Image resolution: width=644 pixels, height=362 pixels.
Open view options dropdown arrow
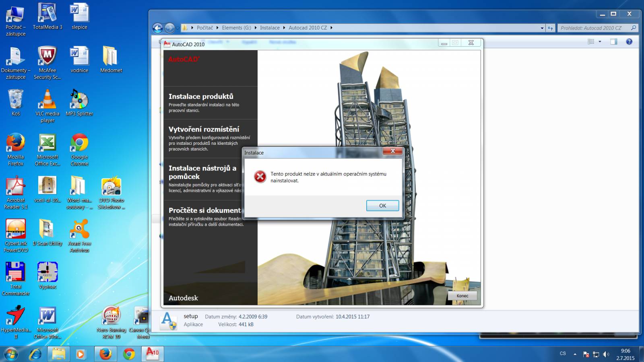[600, 41]
